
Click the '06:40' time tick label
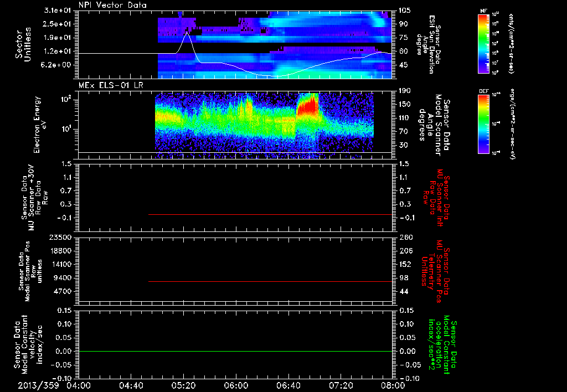click(288, 385)
